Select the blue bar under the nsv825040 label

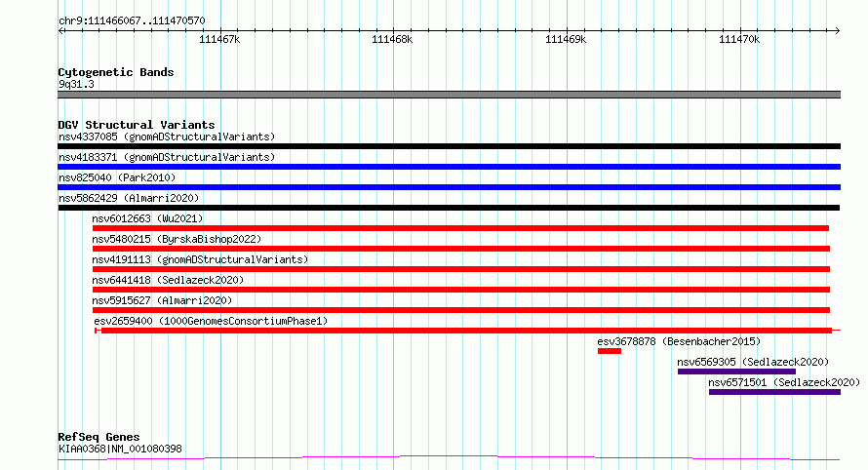449,187
